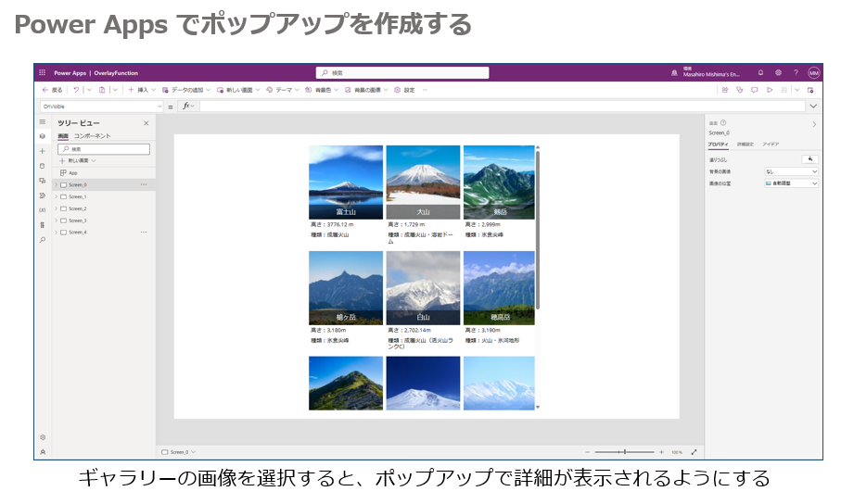Open the data cylinder icon in left rail
Viewport: 854px width, 504px height.
click(x=43, y=166)
